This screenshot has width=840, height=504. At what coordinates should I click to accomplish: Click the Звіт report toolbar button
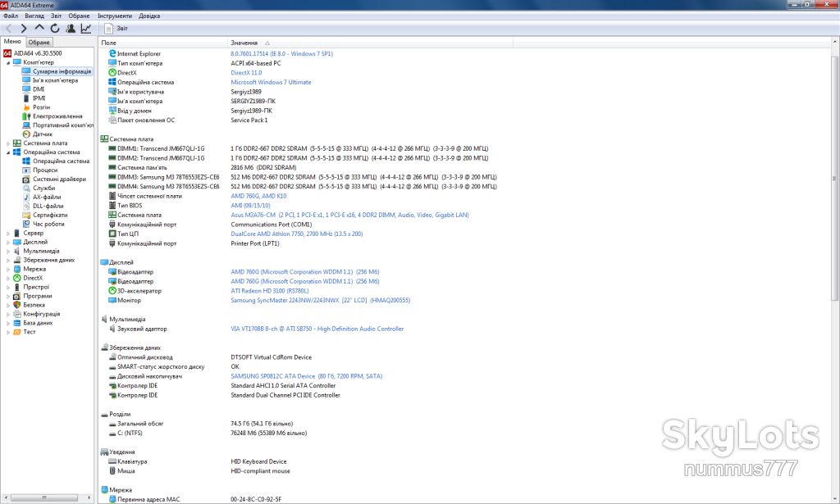[116, 29]
